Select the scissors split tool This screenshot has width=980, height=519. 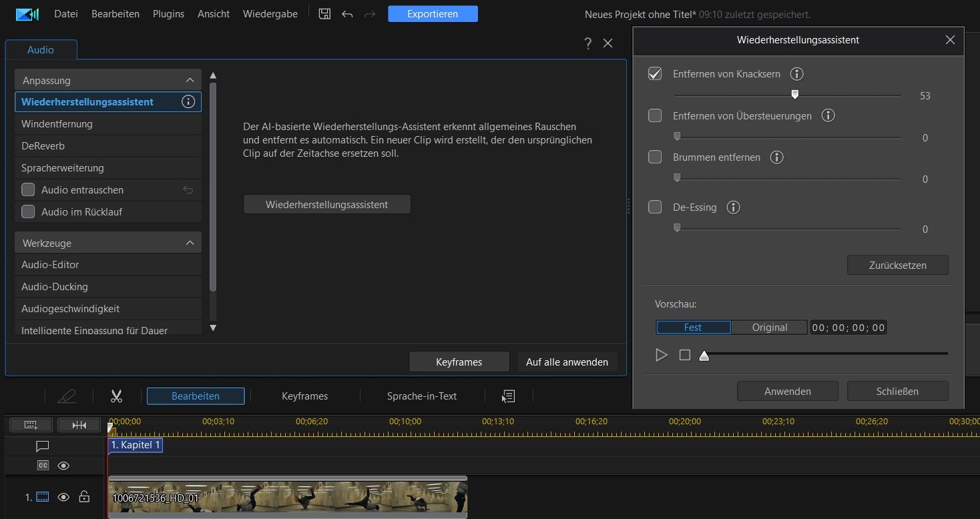point(116,396)
